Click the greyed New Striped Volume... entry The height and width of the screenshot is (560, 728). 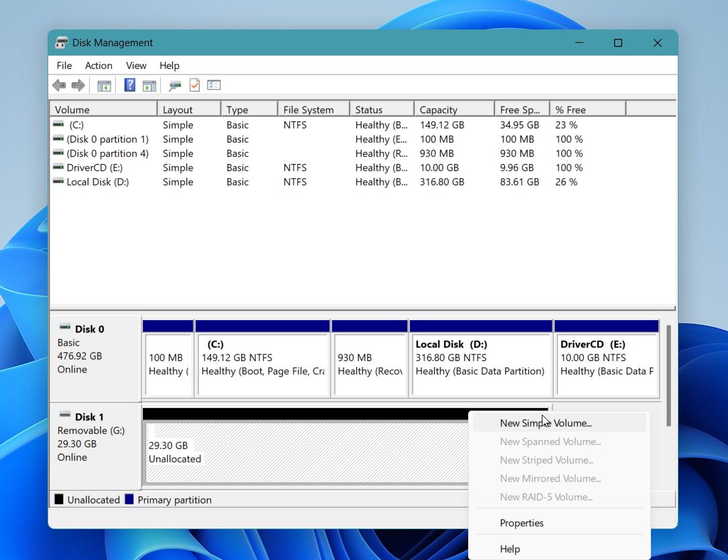559,460
